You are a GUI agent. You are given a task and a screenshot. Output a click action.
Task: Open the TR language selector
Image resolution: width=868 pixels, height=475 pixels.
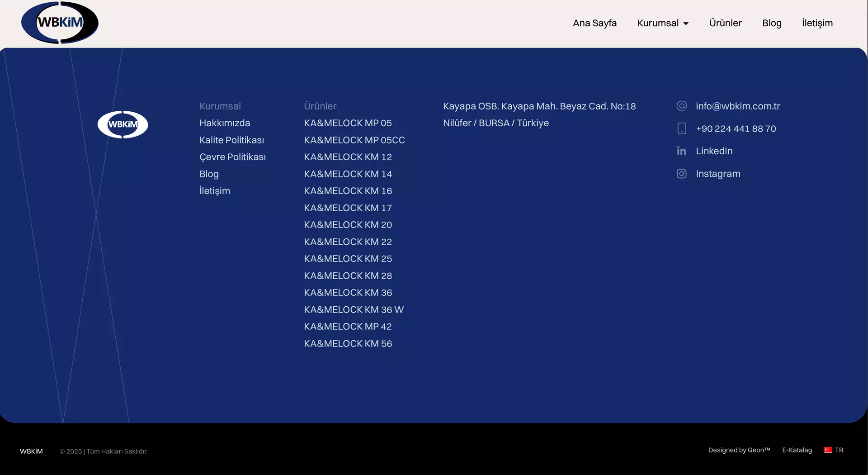(834, 450)
